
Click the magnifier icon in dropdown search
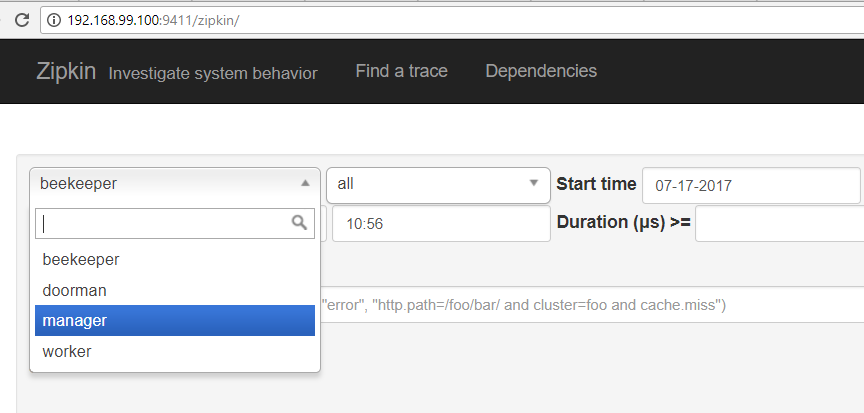pos(299,223)
